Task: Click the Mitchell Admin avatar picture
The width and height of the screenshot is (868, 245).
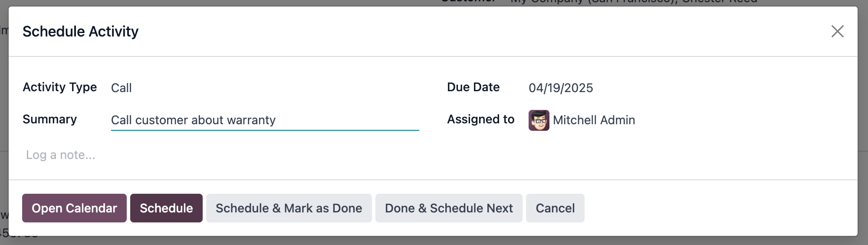Action: (539, 120)
